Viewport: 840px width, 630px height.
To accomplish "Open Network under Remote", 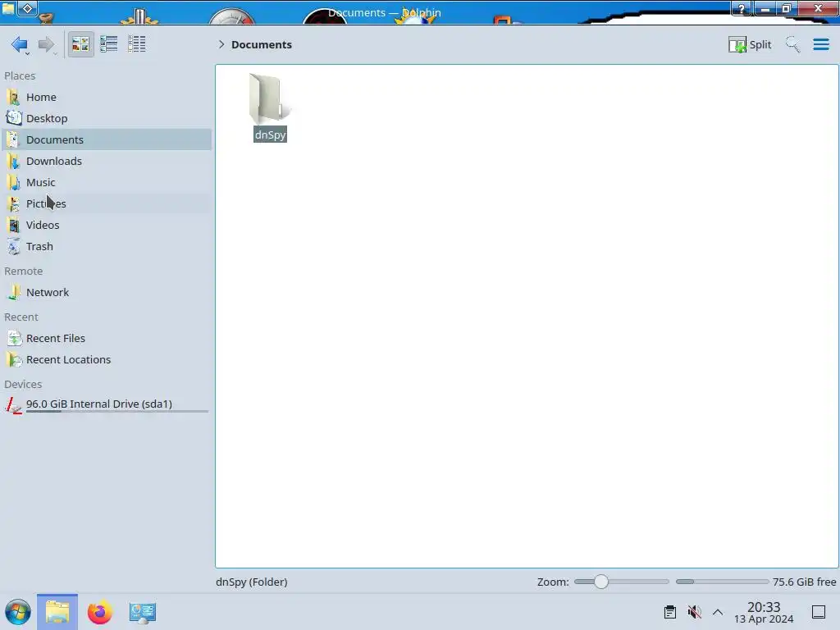I will point(107,293).
